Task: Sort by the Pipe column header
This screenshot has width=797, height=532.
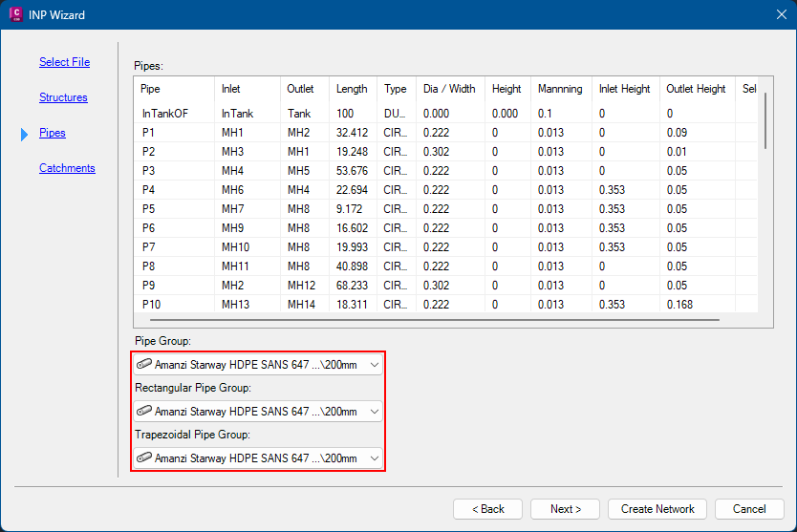Action: click(174, 89)
